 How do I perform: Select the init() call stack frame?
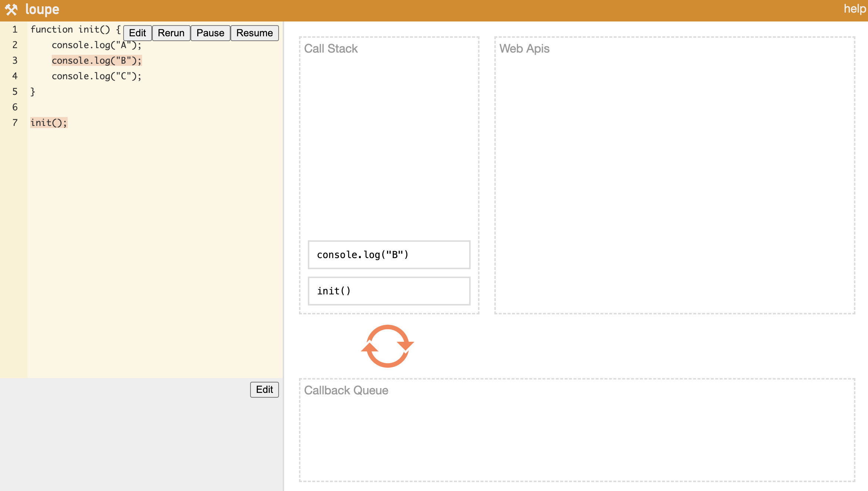(x=389, y=291)
